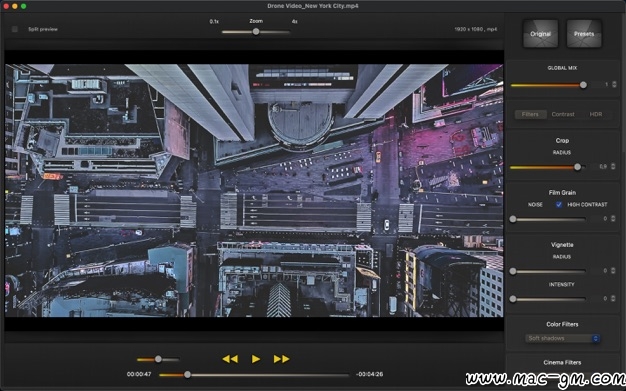Click the Vignette intensity stepper arrows
Image resolution: width=626 pixels, height=391 pixels.
coord(613,298)
